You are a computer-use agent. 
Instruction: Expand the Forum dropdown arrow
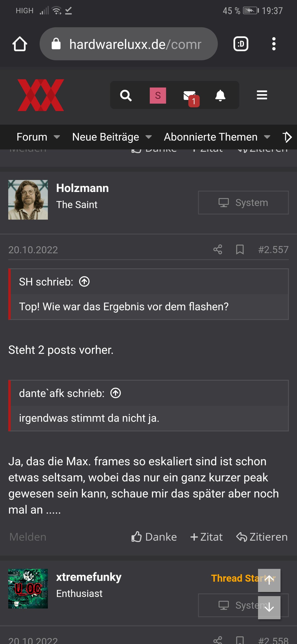point(57,137)
